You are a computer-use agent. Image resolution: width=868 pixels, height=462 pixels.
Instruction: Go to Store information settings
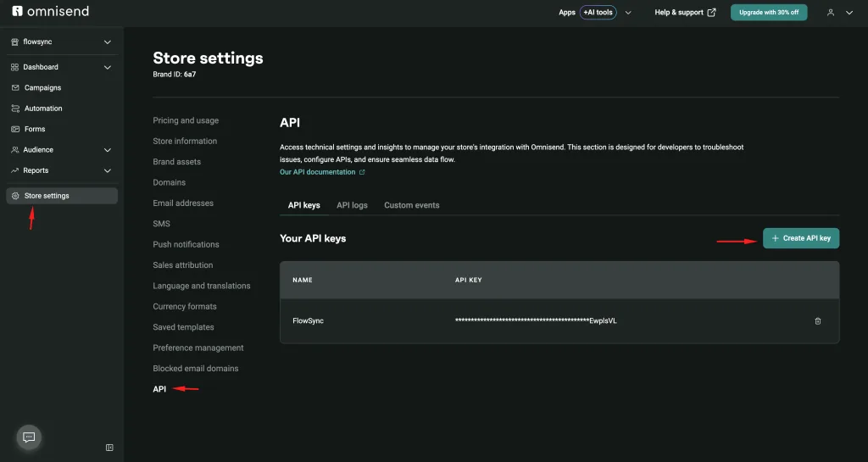(185, 141)
